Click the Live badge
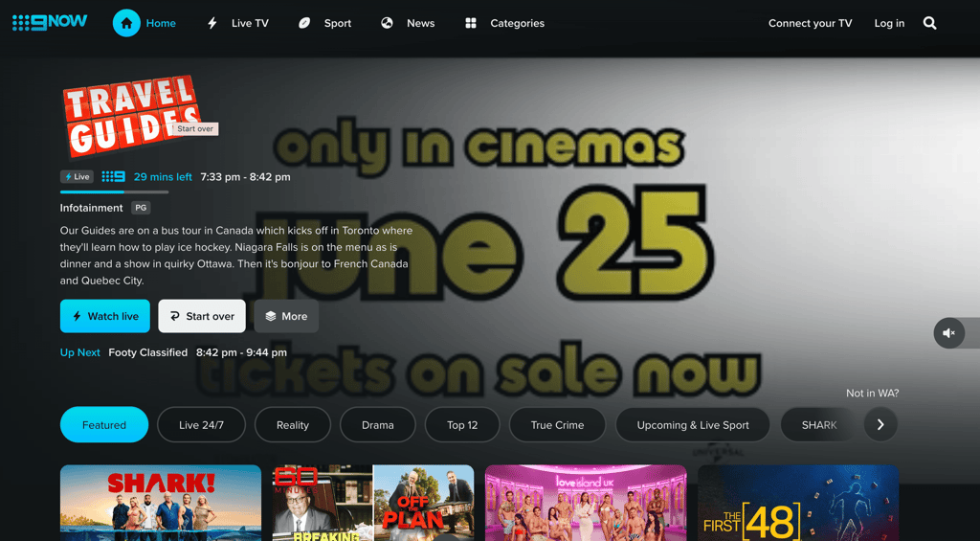 (77, 177)
